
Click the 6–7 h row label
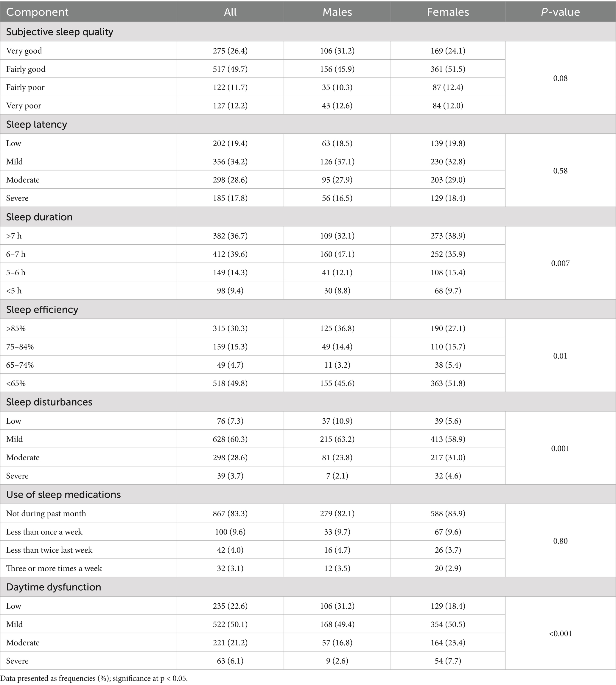(x=15, y=254)
